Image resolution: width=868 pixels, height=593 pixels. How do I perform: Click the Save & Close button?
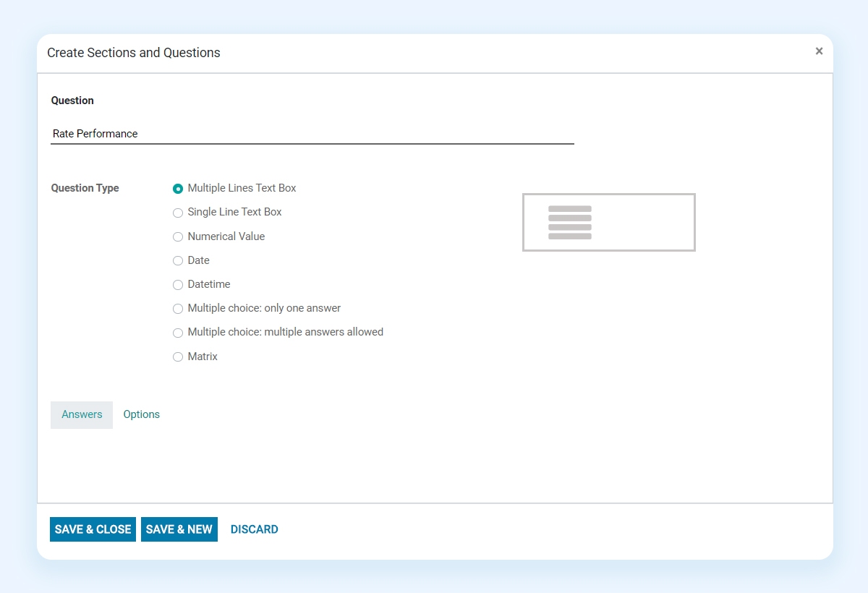pyautogui.click(x=93, y=529)
